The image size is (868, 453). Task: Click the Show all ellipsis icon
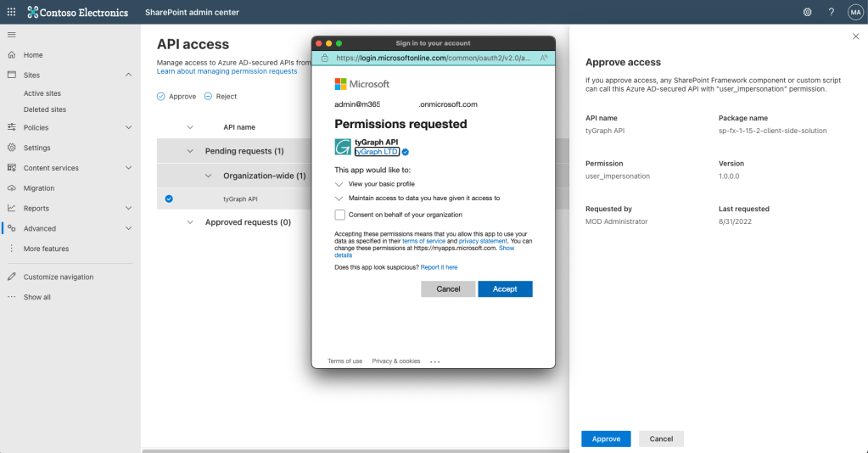[x=12, y=297]
